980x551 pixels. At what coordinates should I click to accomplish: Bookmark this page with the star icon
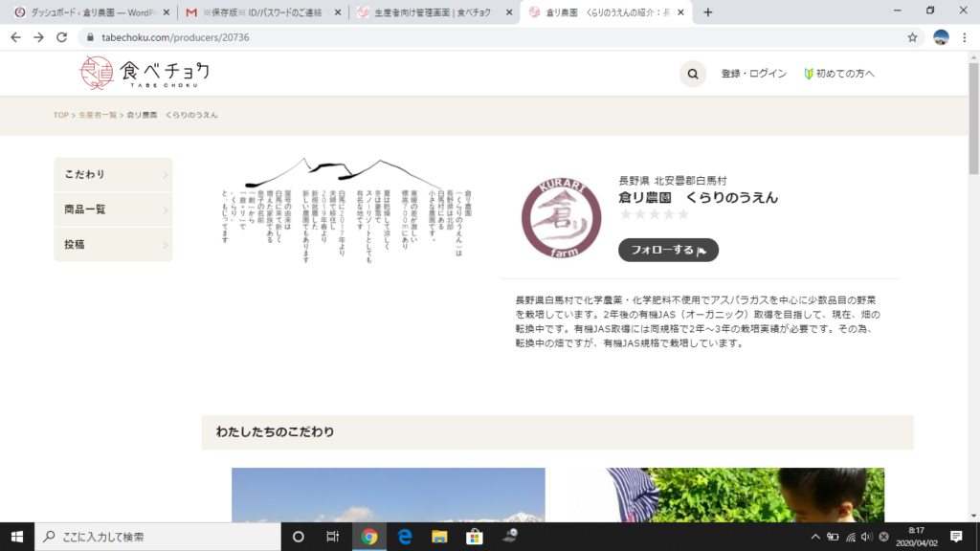coord(912,37)
